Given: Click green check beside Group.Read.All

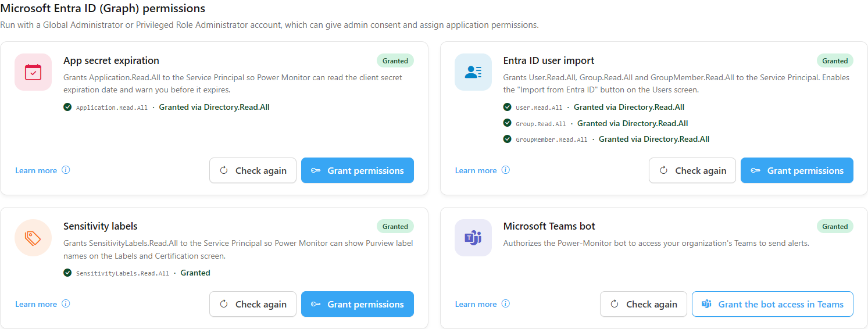Looking at the screenshot, I should click(x=508, y=123).
